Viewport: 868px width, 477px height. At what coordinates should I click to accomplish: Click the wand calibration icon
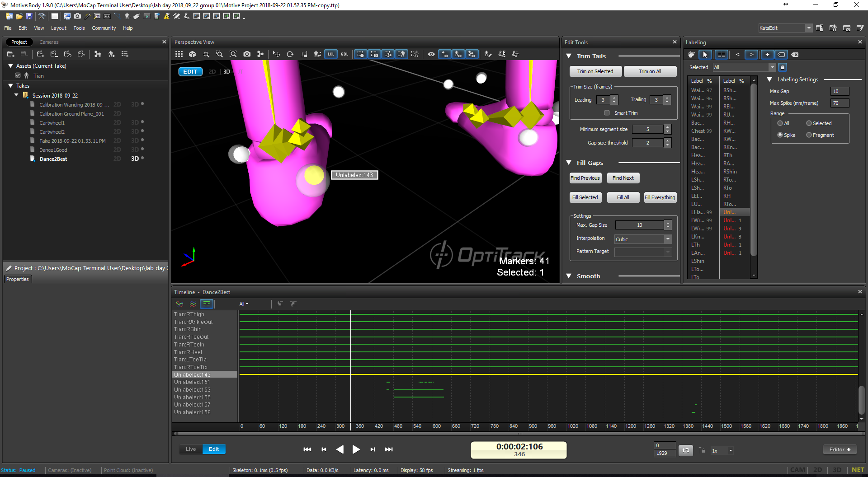pyautogui.click(x=87, y=16)
